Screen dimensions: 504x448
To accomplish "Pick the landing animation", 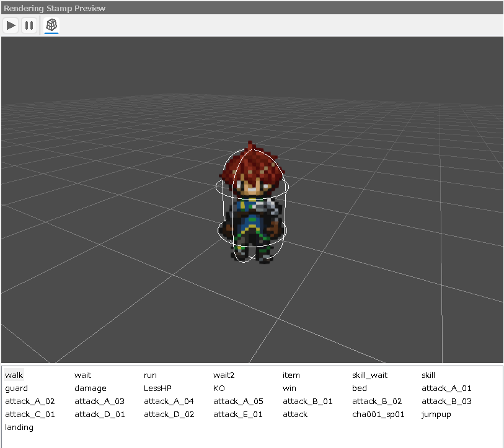I will click(19, 427).
